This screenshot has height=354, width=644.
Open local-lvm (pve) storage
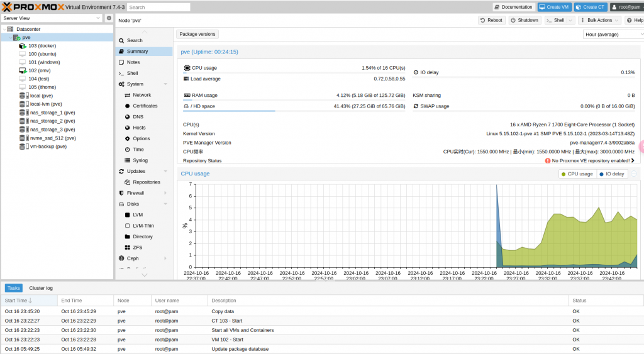coord(45,104)
